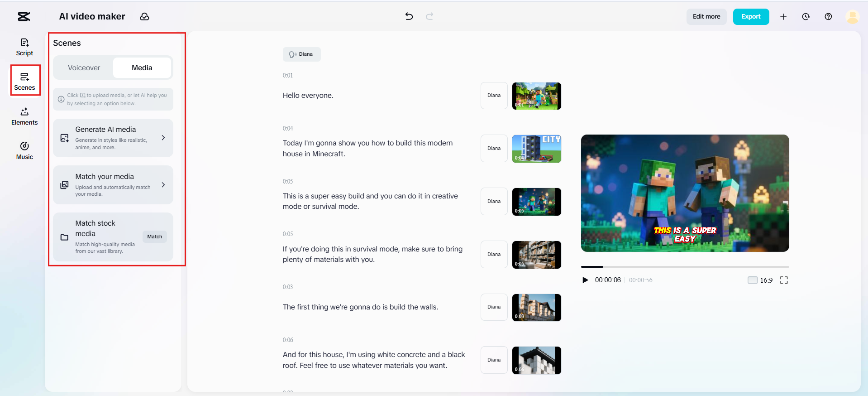The height and width of the screenshot is (396, 868).
Task: Open the Elements panel
Action: click(24, 116)
